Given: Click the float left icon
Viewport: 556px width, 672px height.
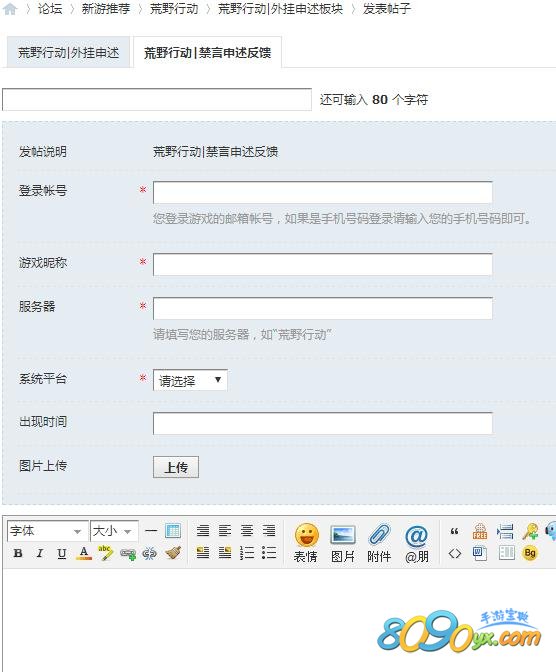Looking at the screenshot, I should pyautogui.click(x=203, y=553).
